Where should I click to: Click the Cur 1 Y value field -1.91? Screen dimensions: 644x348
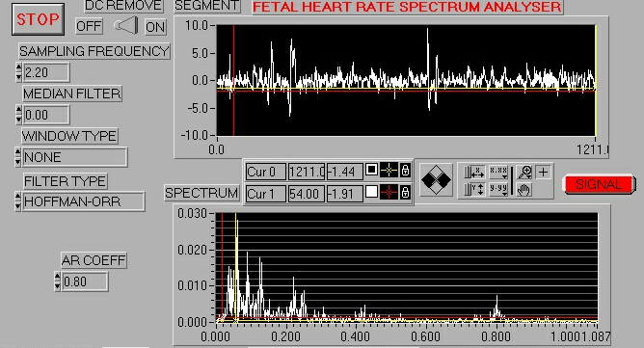345,194
